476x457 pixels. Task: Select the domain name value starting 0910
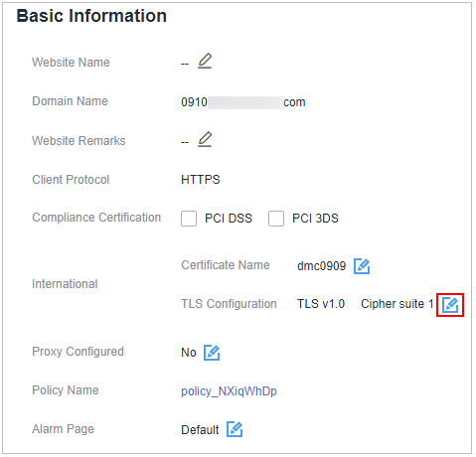click(243, 102)
